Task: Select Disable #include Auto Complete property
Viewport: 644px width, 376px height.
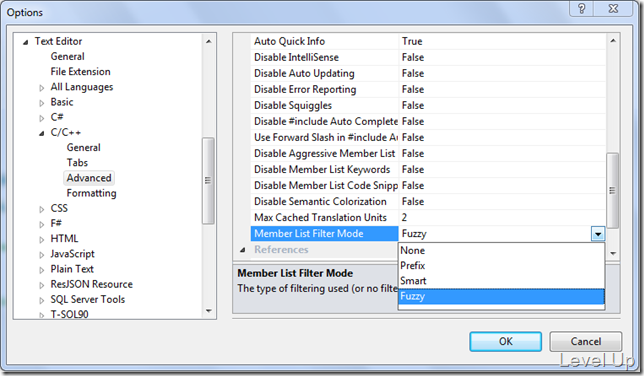Action: (x=324, y=121)
